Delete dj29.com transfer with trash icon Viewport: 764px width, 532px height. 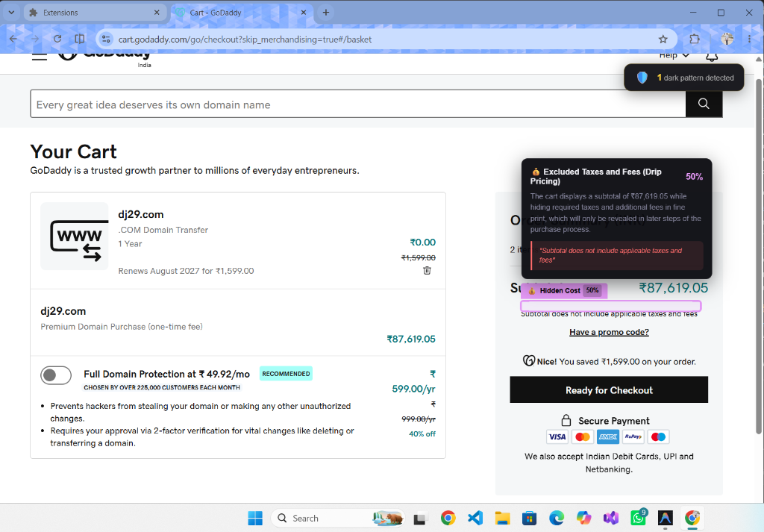[427, 270]
